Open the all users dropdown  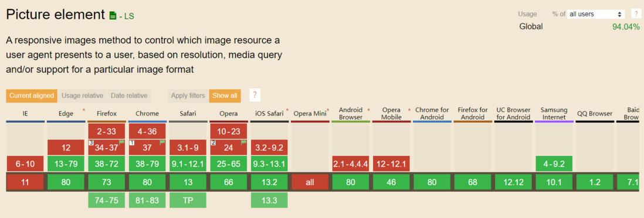(595, 14)
